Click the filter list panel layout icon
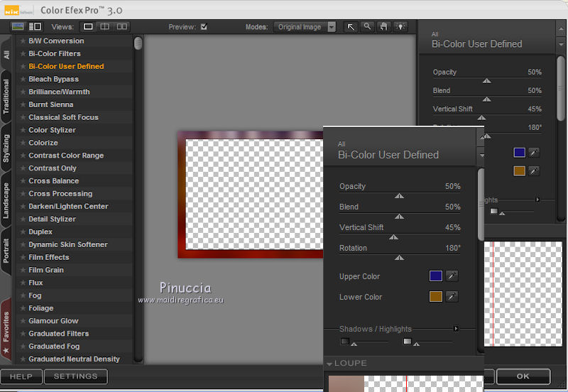The width and height of the screenshot is (568, 392). (35, 26)
